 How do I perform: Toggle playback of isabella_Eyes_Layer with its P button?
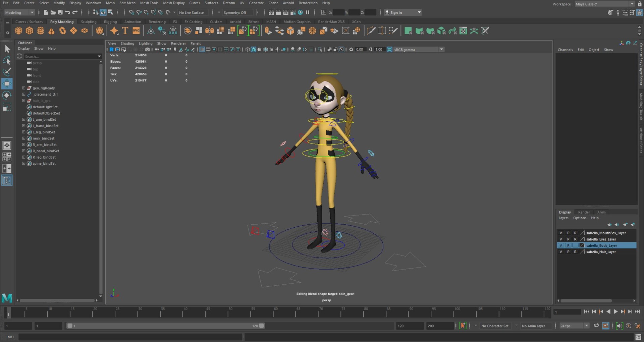click(568, 239)
